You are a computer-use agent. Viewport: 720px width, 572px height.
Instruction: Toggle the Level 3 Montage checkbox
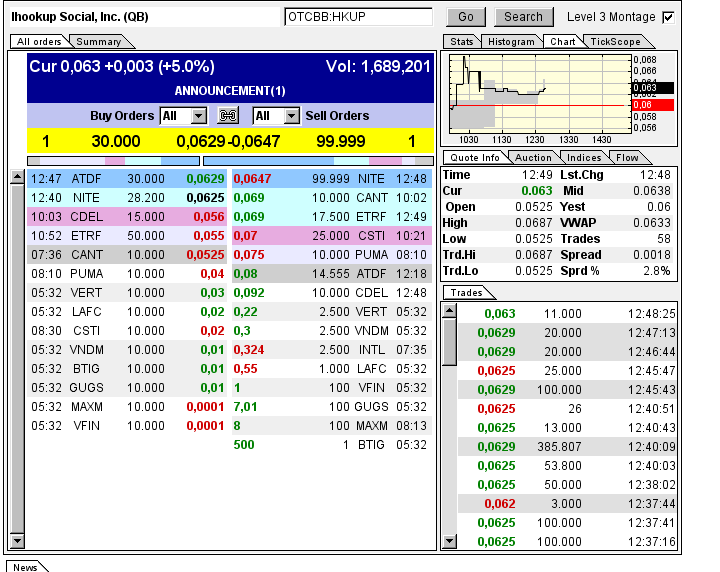[668, 17]
